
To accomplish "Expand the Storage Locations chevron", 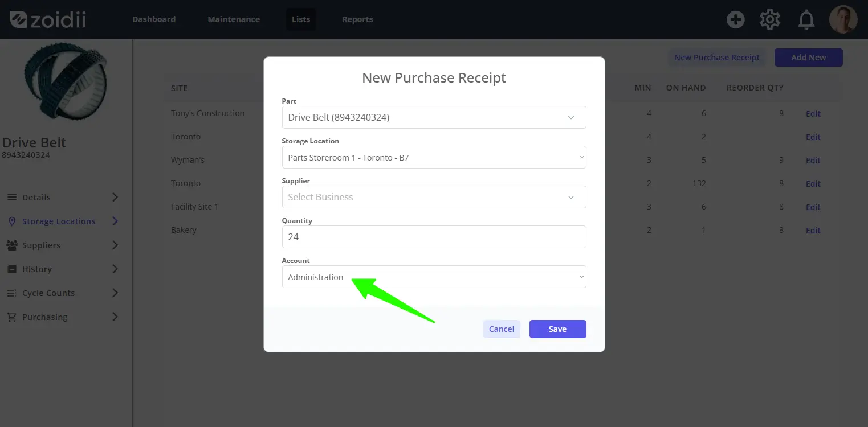I will pyautogui.click(x=115, y=221).
